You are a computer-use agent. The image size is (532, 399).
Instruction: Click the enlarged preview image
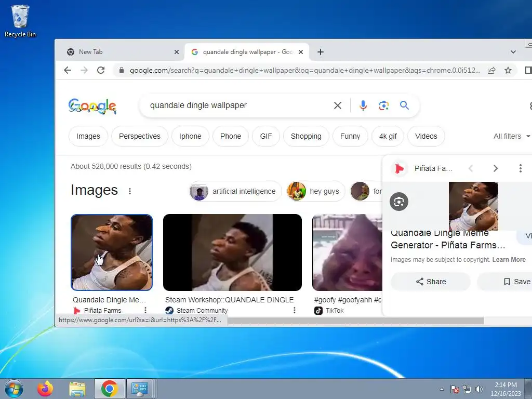[x=473, y=206]
